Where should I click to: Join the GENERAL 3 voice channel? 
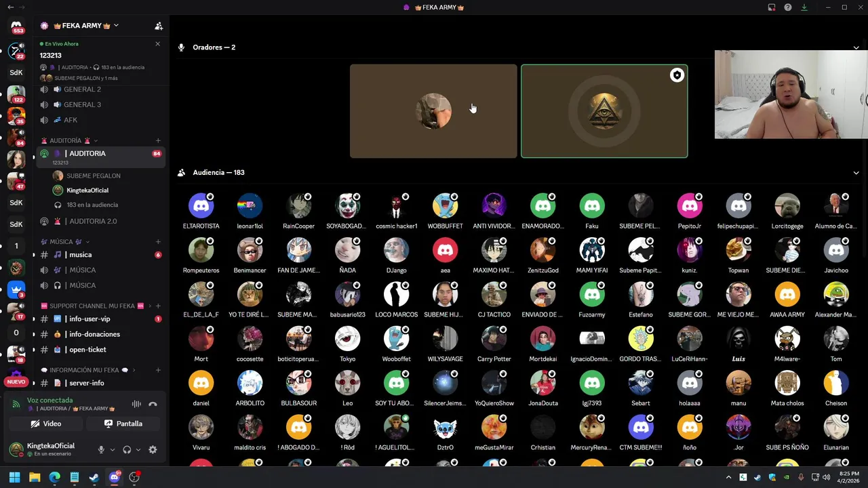pos(100,104)
